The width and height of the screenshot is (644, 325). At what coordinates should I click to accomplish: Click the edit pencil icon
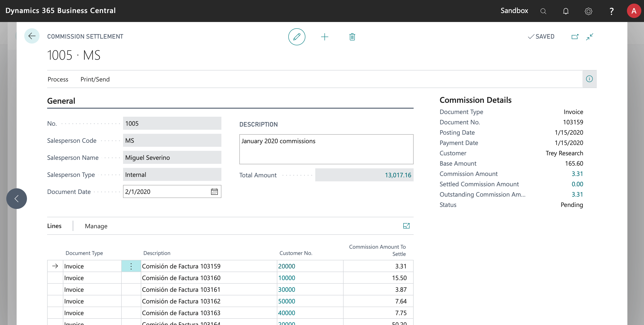(297, 37)
